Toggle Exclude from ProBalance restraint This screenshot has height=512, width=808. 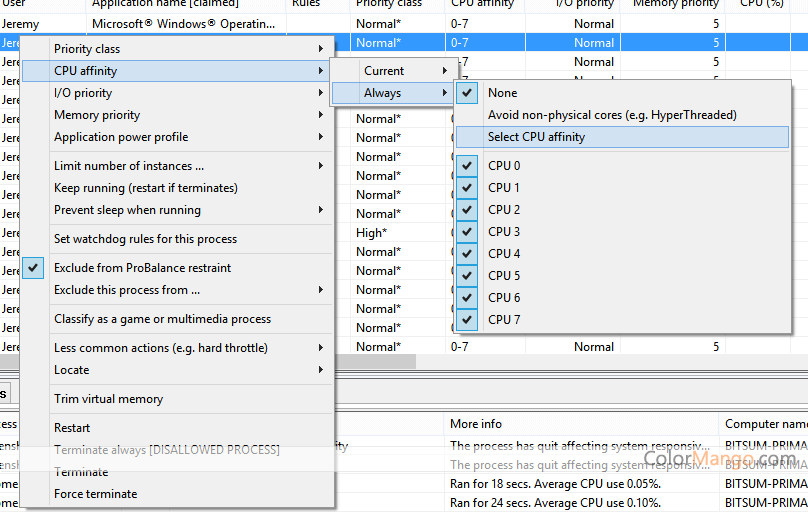pos(177,268)
